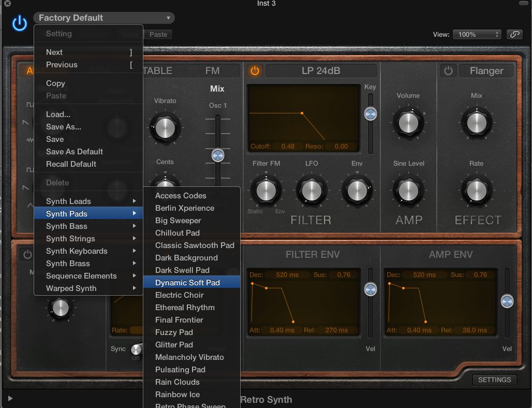This screenshot has width=532, height=408.
Task: Choose Save As Default menu item
Action: coord(88,152)
